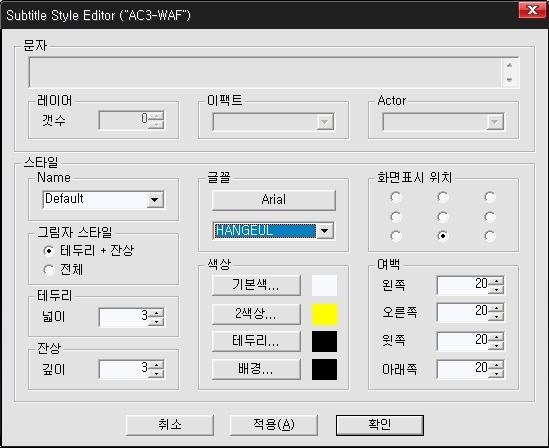
Task: Increase the 왼쪽 margin value
Action: (496, 281)
